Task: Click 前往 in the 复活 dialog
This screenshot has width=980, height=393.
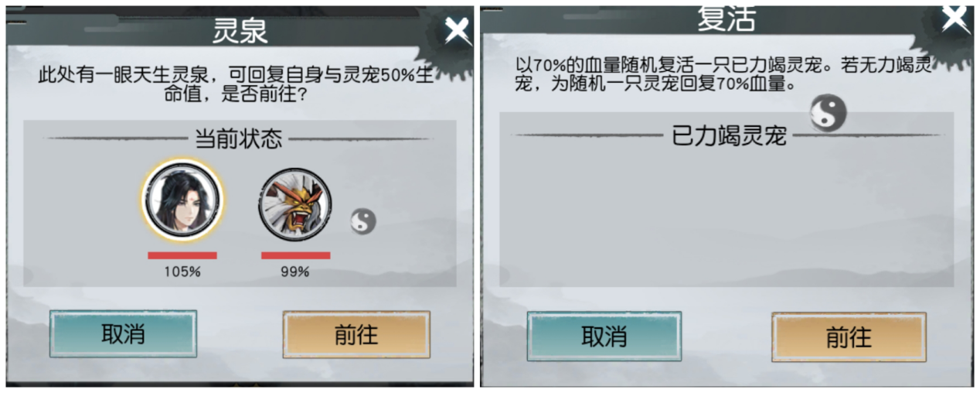Action: (x=849, y=337)
